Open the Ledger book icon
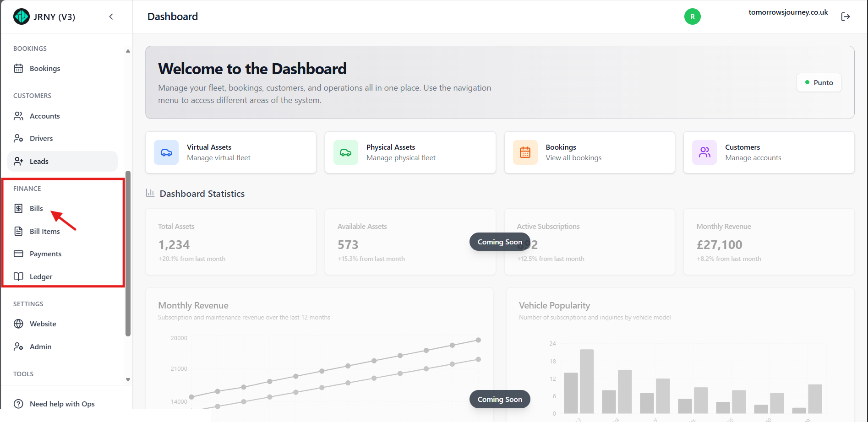 point(18,276)
